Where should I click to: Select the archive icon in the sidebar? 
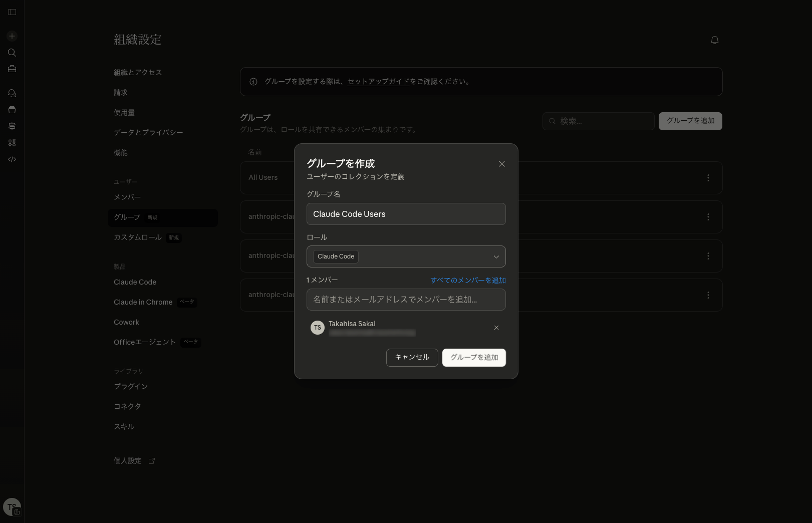pos(12,110)
